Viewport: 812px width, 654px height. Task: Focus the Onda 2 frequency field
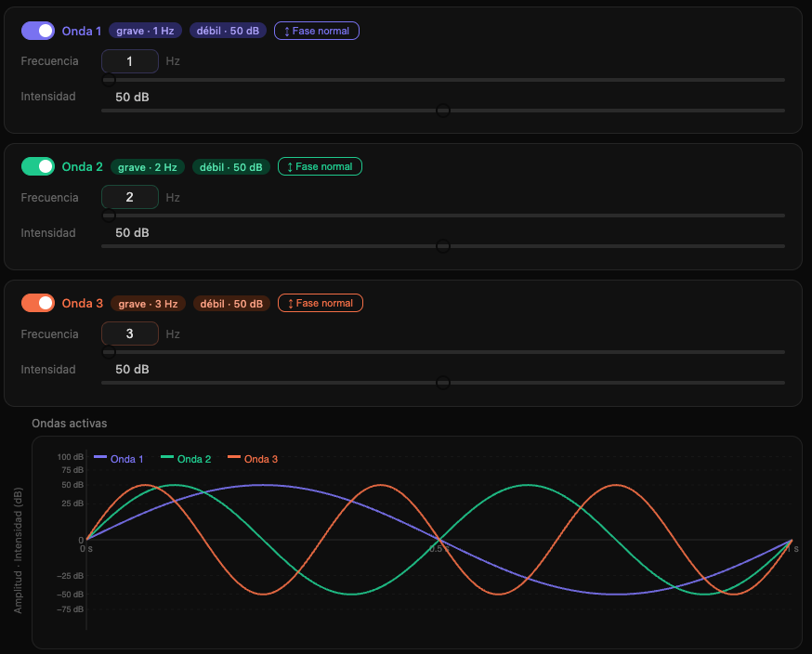tap(130, 197)
